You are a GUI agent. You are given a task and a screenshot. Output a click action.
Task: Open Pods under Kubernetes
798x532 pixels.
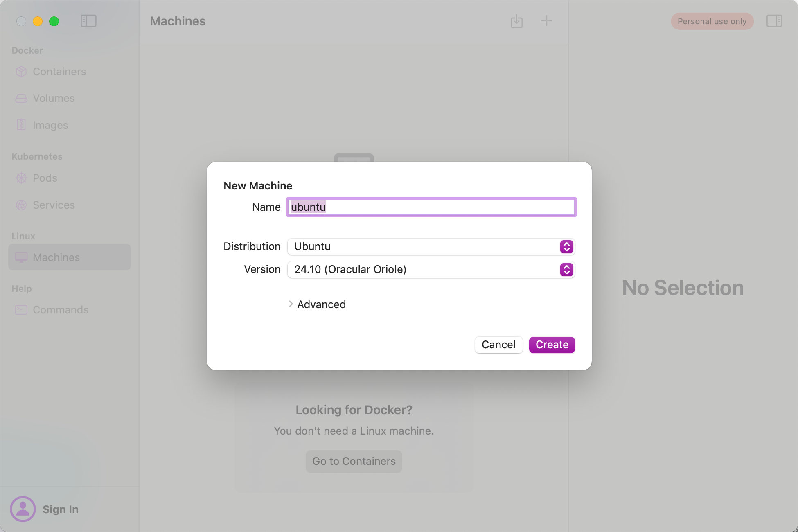[45, 178]
